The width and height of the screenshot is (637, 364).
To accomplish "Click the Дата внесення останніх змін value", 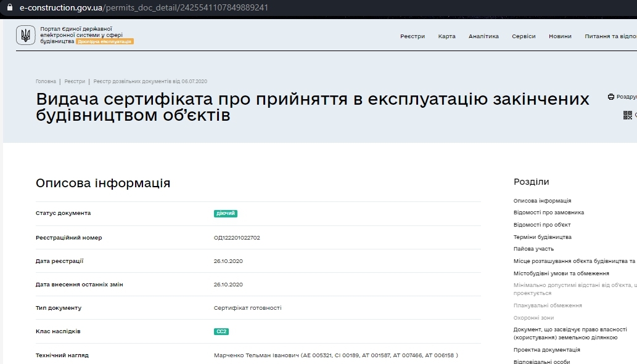I will point(228,285).
